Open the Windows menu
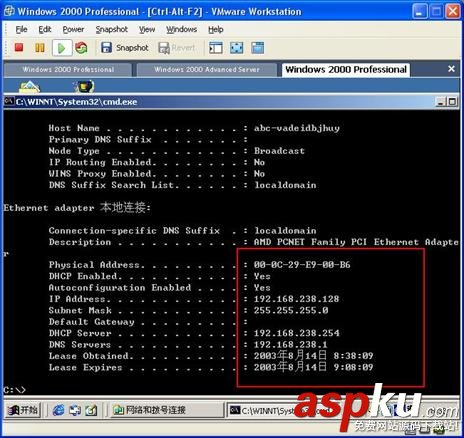Screen dimensions: 464x438 pyautogui.click(x=181, y=29)
